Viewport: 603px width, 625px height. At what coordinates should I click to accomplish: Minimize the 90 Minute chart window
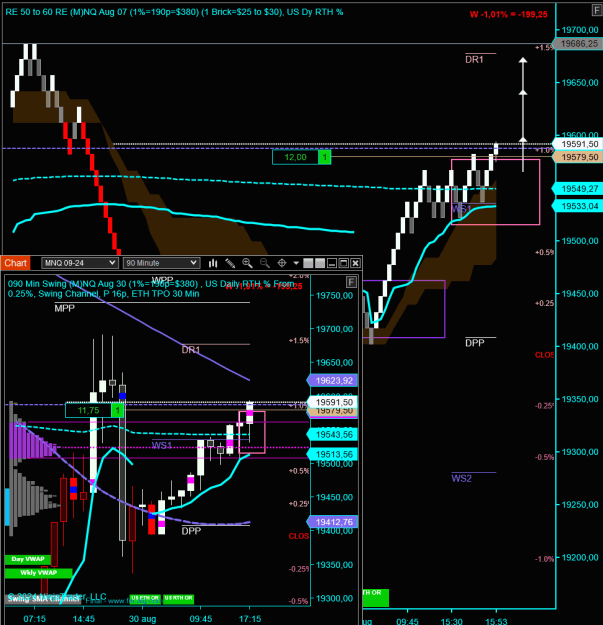tap(332, 263)
